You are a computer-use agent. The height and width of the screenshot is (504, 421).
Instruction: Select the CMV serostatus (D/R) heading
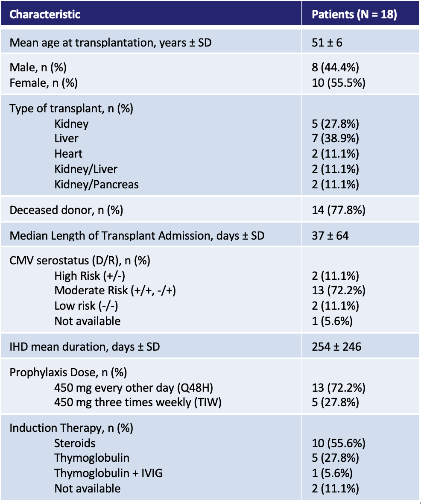(x=80, y=260)
